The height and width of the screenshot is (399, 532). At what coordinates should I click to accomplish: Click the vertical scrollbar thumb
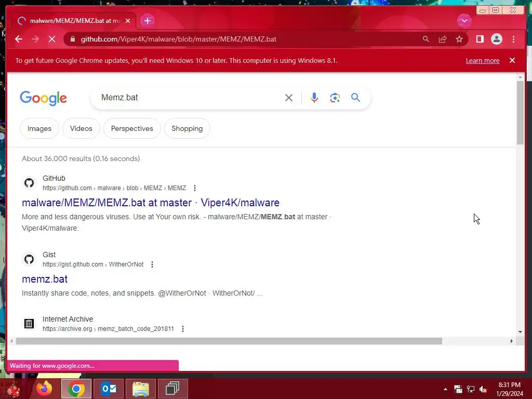pyautogui.click(x=520, y=113)
